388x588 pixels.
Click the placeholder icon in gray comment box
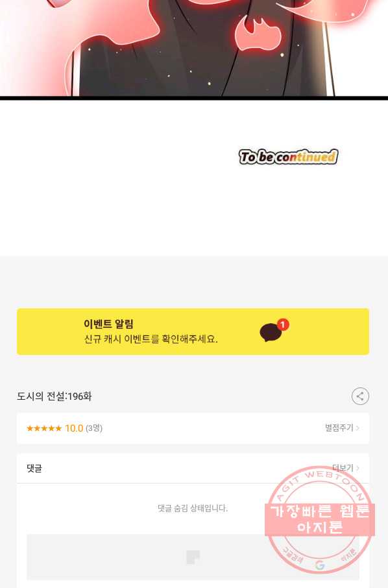tap(193, 557)
